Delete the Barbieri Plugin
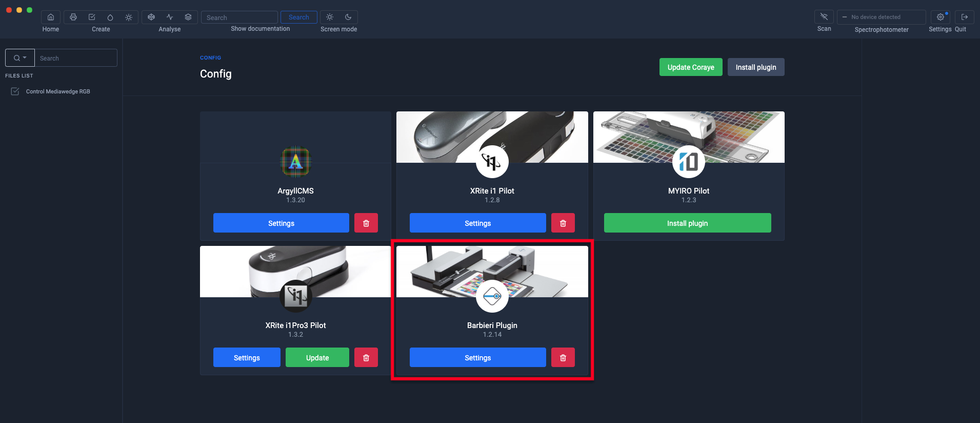This screenshot has height=423, width=980. [563, 358]
